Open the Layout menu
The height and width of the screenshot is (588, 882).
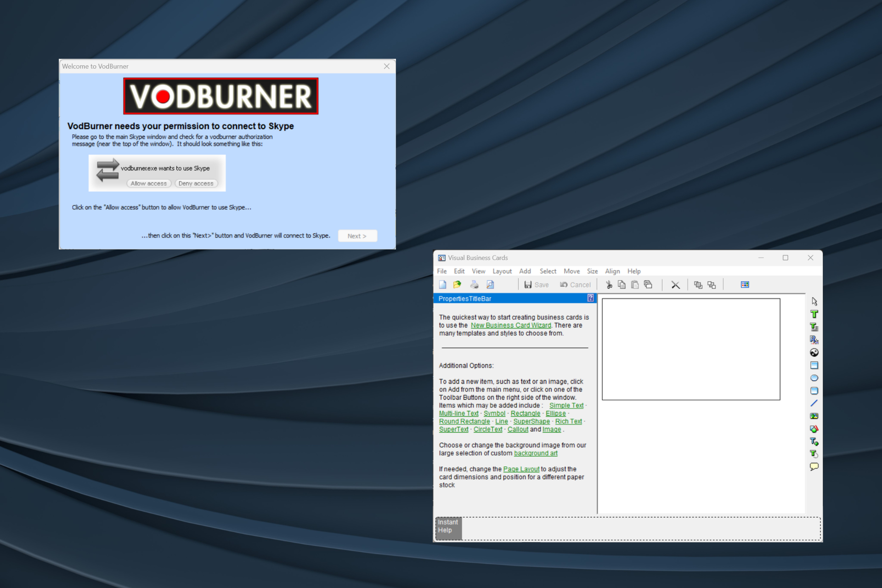pos(502,271)
